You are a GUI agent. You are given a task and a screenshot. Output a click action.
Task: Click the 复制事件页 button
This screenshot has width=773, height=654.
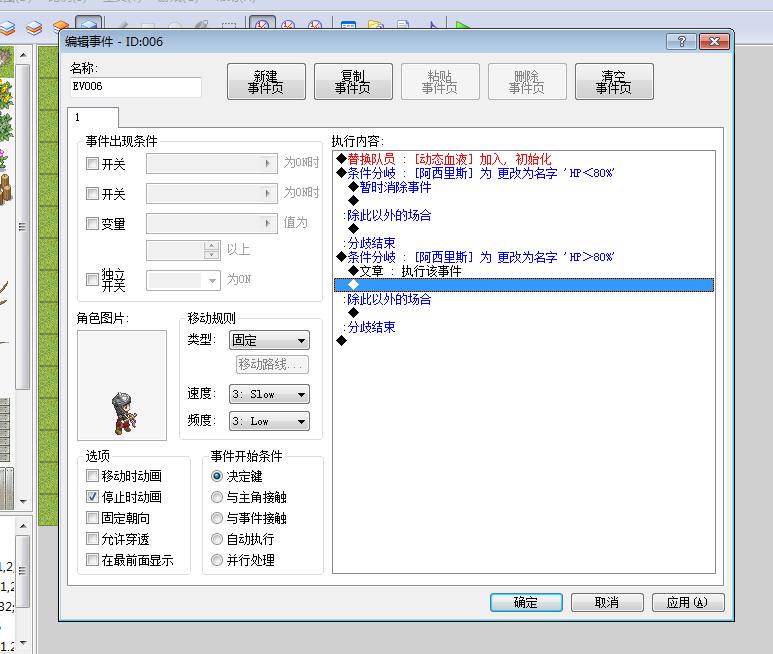(x=353, y=82)
